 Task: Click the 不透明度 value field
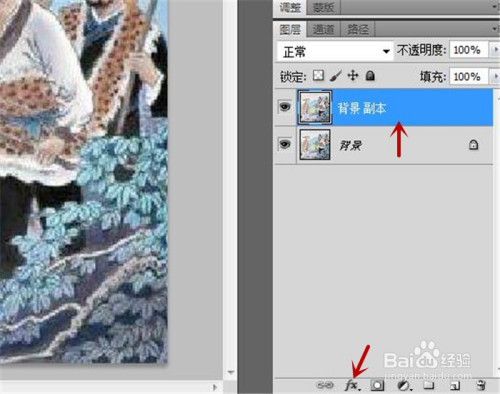(x=469, y=50)
